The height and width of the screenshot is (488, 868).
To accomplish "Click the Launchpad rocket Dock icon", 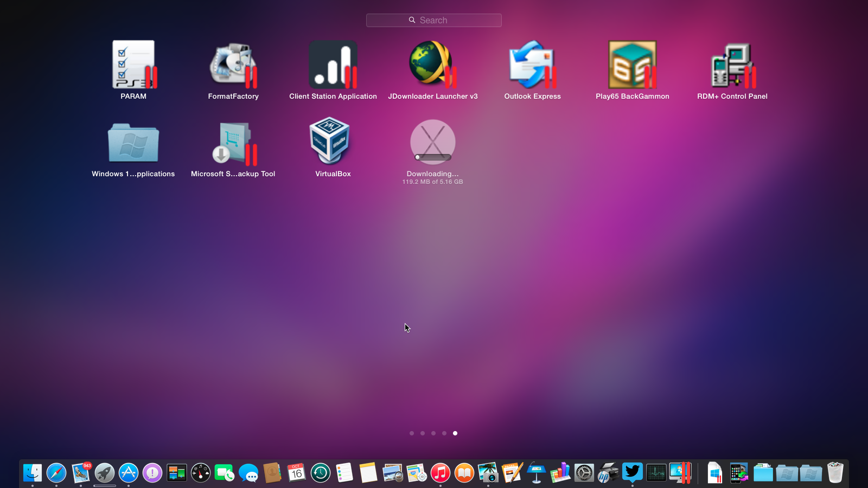I will [x=105, y=473].
